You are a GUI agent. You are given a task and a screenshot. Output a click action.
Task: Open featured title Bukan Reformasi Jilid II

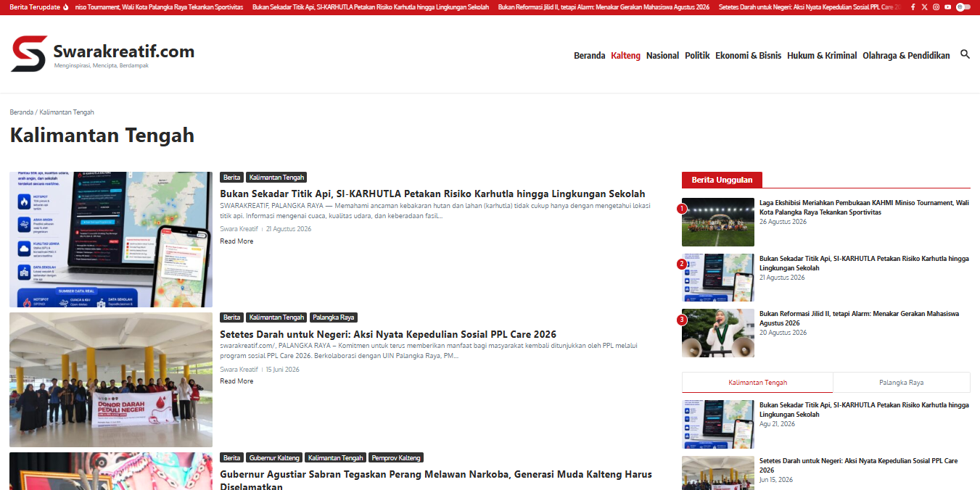tap(859, 318)
